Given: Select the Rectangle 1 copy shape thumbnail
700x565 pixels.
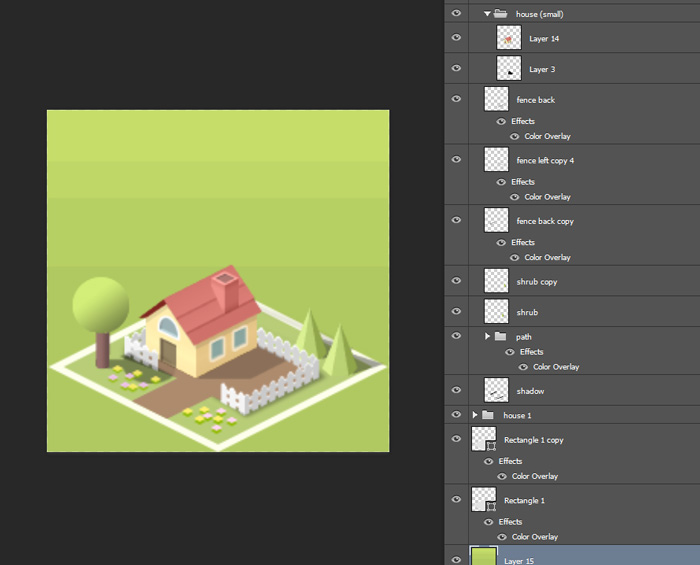Looking at the screenshot, I should pos(484,439).
